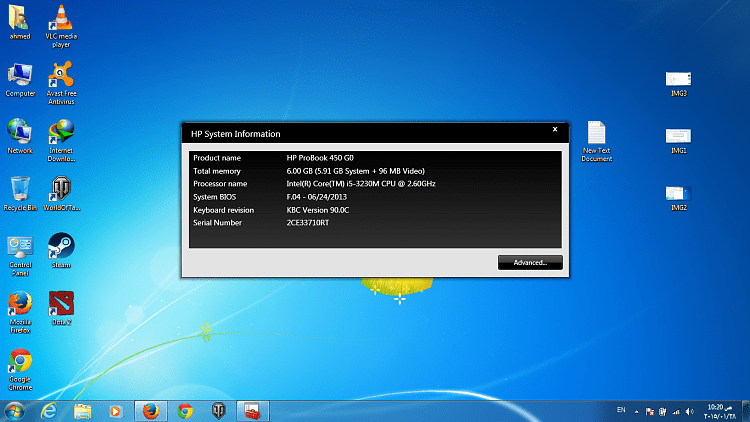Click the product name value HP ProBook 450 G0
750x422 pixels.
pos(320,158)
